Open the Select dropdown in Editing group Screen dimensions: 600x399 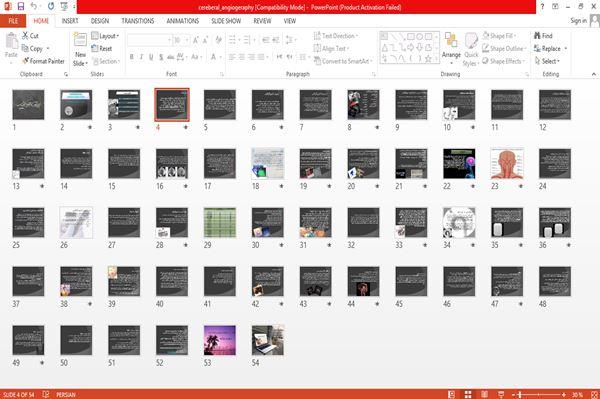547,61
